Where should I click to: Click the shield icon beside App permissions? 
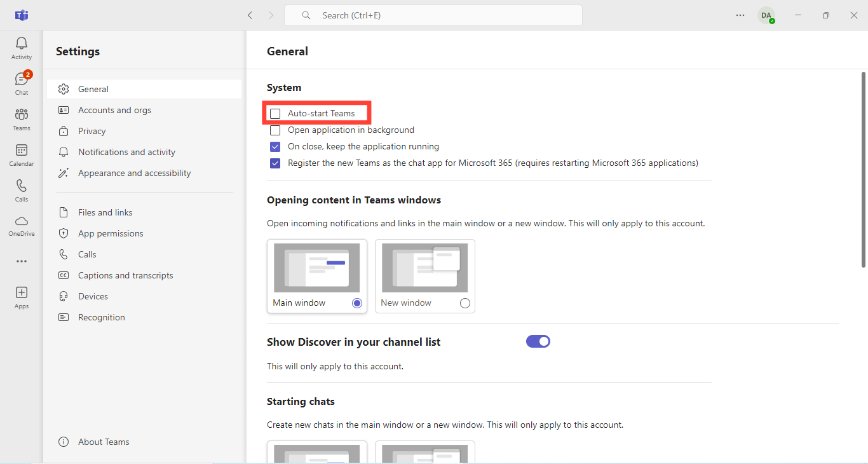(64, 233)
